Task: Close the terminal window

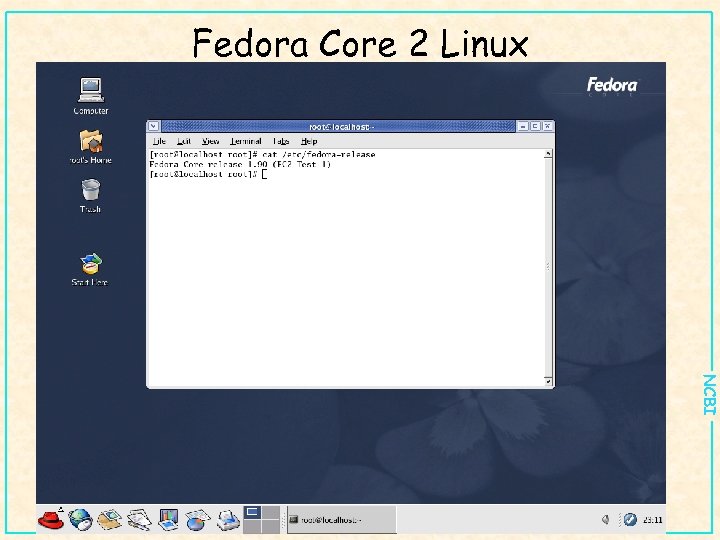Action: click(x=547, y=126)
